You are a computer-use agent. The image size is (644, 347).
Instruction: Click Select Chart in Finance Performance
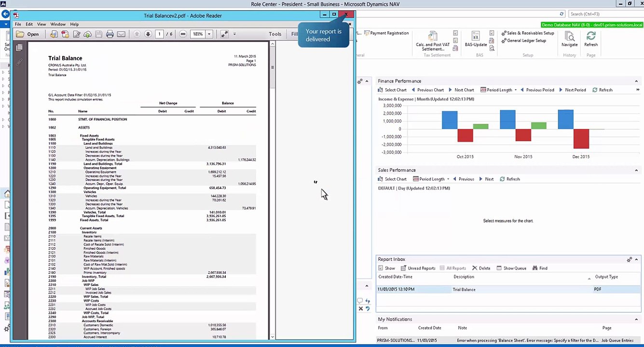click(392, 90)
